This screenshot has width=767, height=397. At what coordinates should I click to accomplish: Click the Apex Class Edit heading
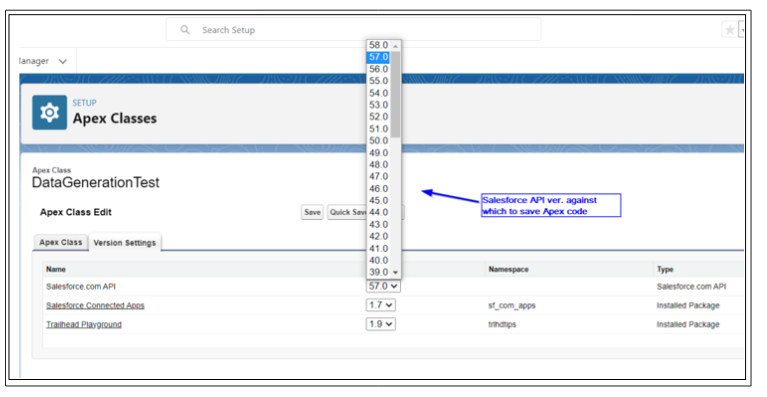pos(76,212)
